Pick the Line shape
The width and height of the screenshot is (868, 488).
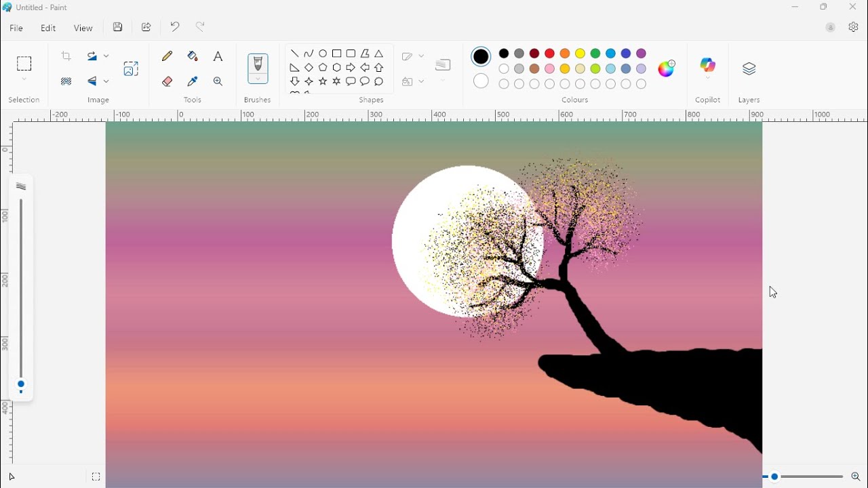295,54
